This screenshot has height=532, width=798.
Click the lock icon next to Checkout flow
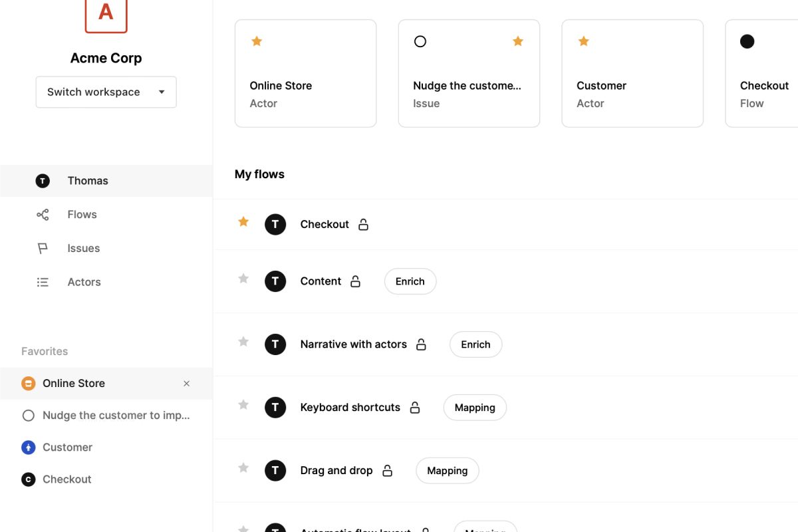pos(363,225)
